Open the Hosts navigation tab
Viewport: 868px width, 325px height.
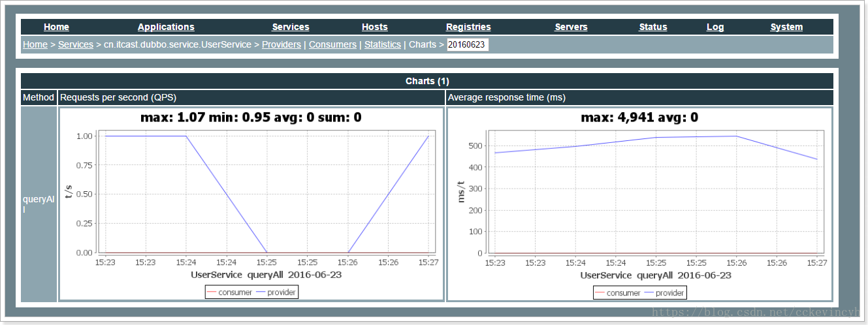click(x=375, y=27)
